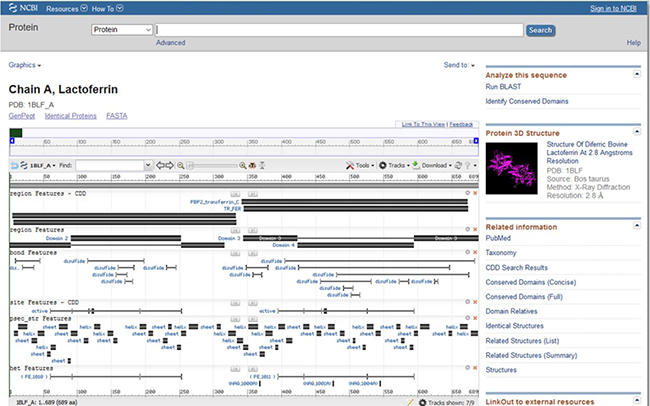The image size is (650, 406).
Task: Open the FASTA view link
Action: coord(116,116)
